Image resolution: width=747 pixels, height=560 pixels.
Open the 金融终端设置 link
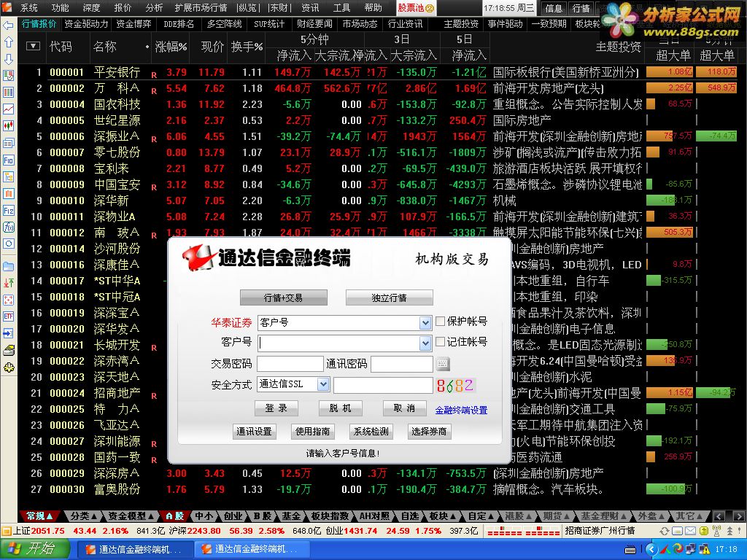point(461,410)
